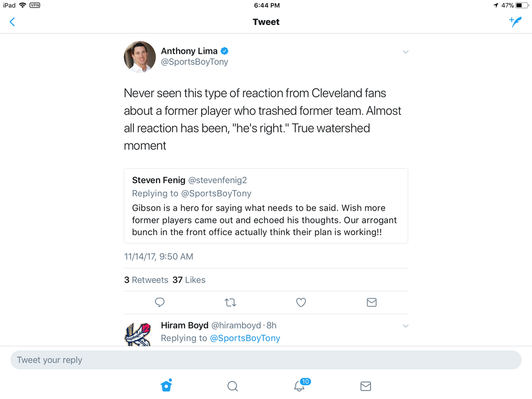Open @SportsBoyTony handle under Anthony Lima
Screen dimensions: 532x399
point(194,62)
